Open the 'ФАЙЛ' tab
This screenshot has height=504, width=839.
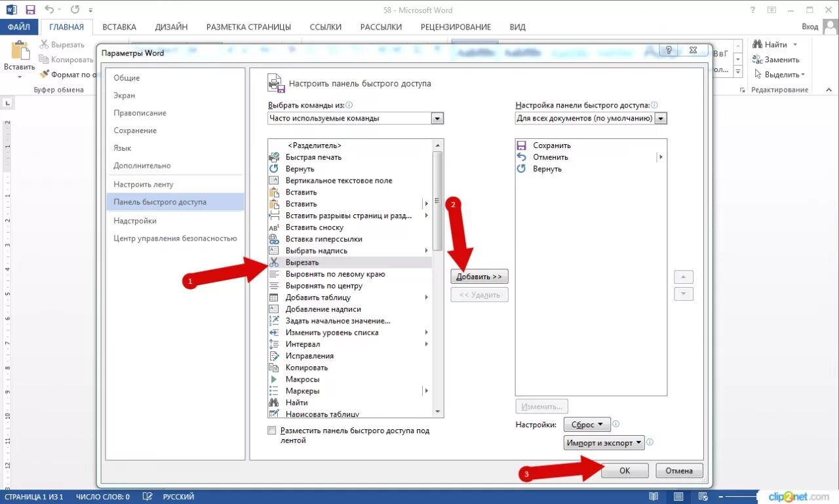[20, 27]
